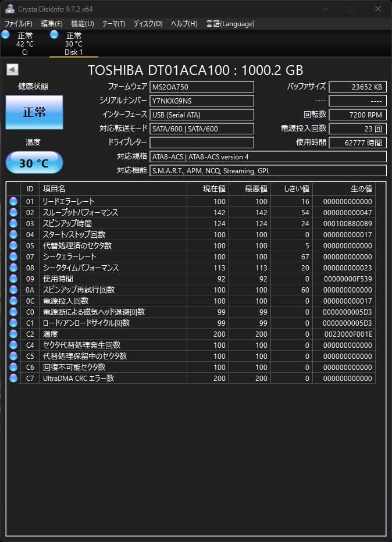Click status orb of Disk 1
Screen dimensions: 392x542
(54, 34)
